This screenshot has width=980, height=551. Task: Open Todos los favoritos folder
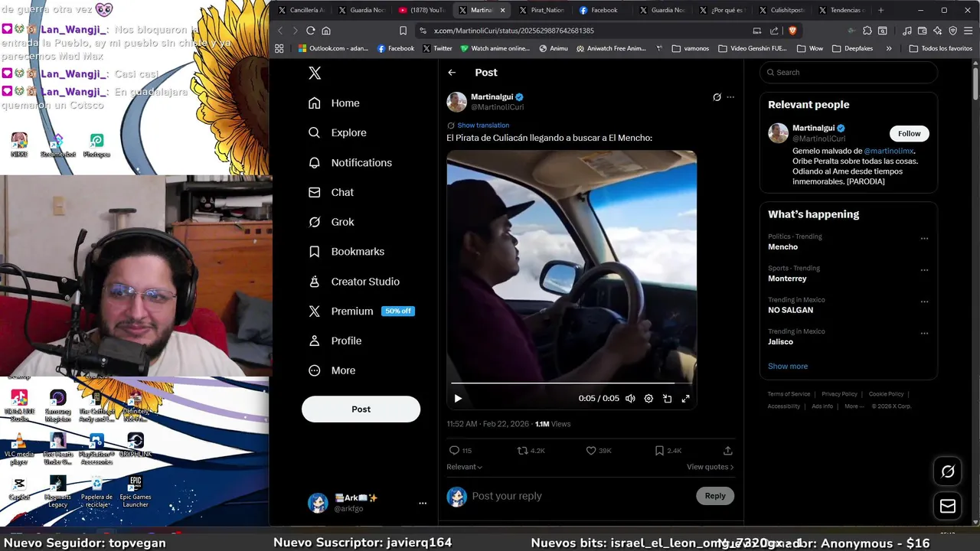940,48
